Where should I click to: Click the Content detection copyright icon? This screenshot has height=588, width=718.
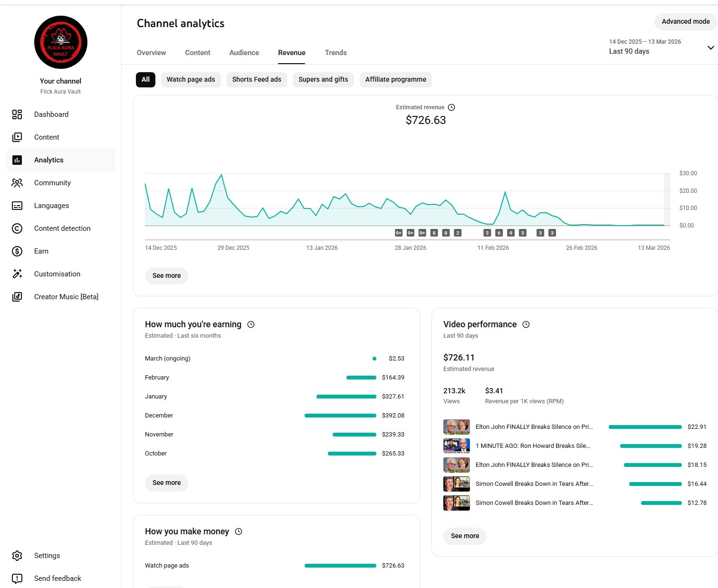tap(17, 228)
